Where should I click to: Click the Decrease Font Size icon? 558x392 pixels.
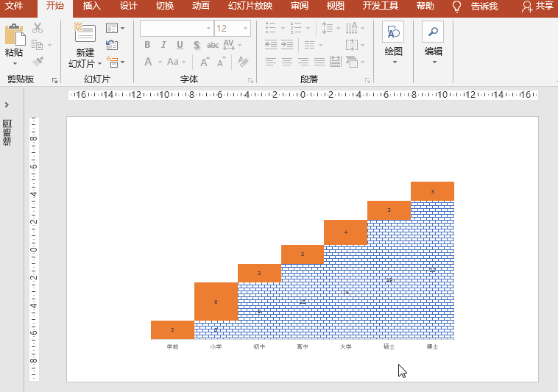tap(222, 63)
